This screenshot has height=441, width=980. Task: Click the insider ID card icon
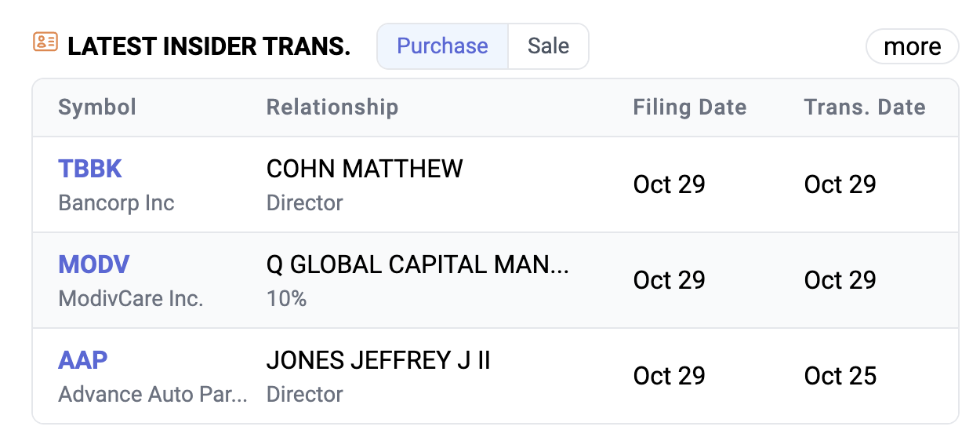point(45,42)
